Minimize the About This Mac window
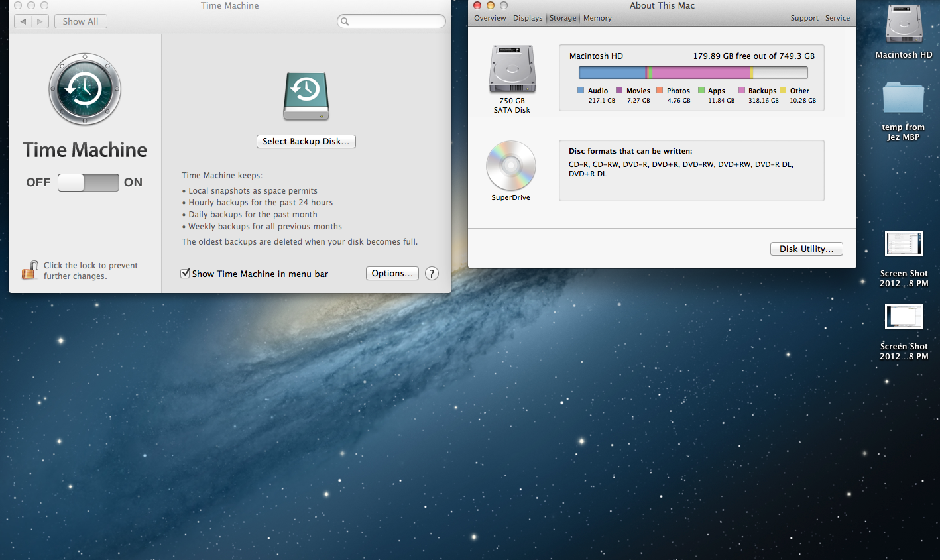940x560 pixels. coord(491,5)
